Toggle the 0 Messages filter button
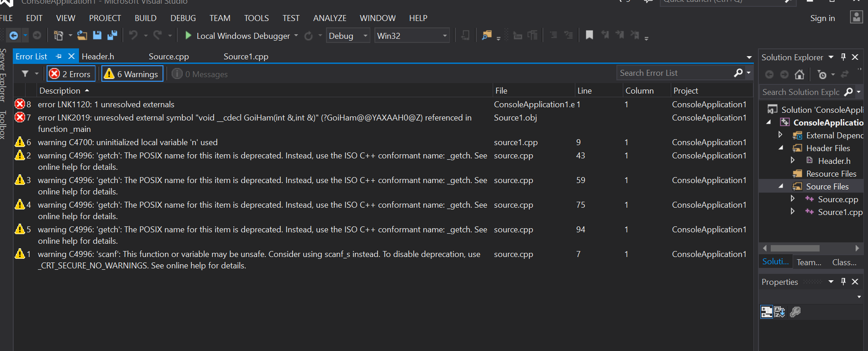Screen dimensions: 868x351 pyautogui.click(x=200, y=74)
